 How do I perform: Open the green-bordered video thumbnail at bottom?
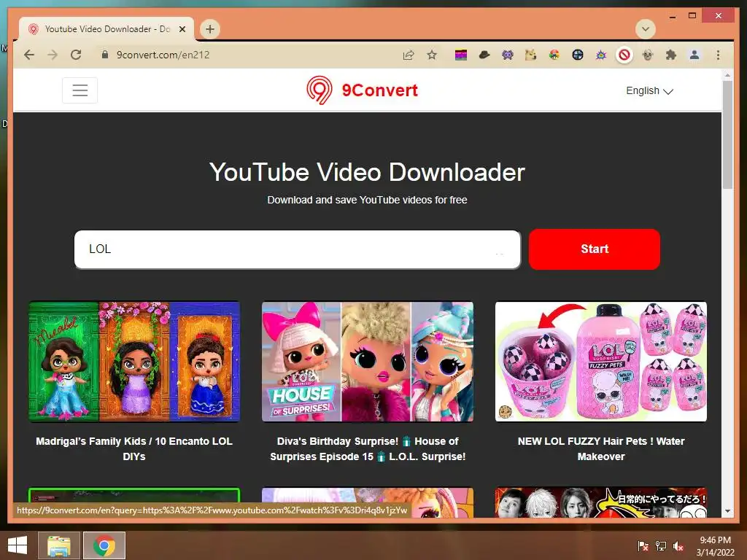point(134,495)
